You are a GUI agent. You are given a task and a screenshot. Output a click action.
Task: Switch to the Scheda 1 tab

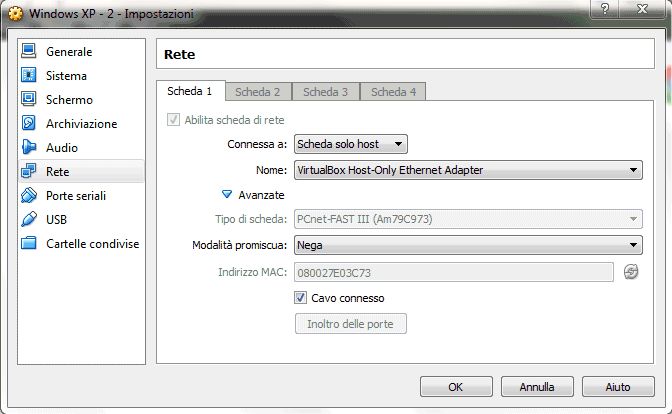coord(190,91)
